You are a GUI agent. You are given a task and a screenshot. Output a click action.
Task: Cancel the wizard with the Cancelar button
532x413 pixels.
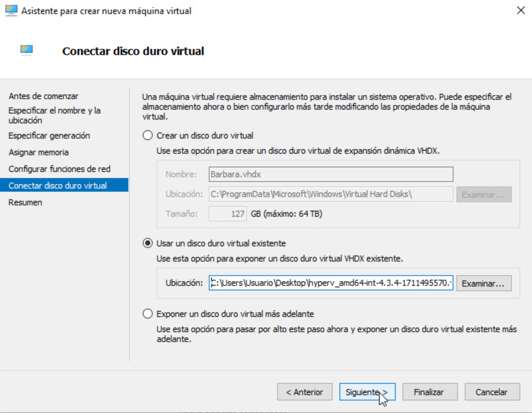pyautogui.click(x=492, y=392)
